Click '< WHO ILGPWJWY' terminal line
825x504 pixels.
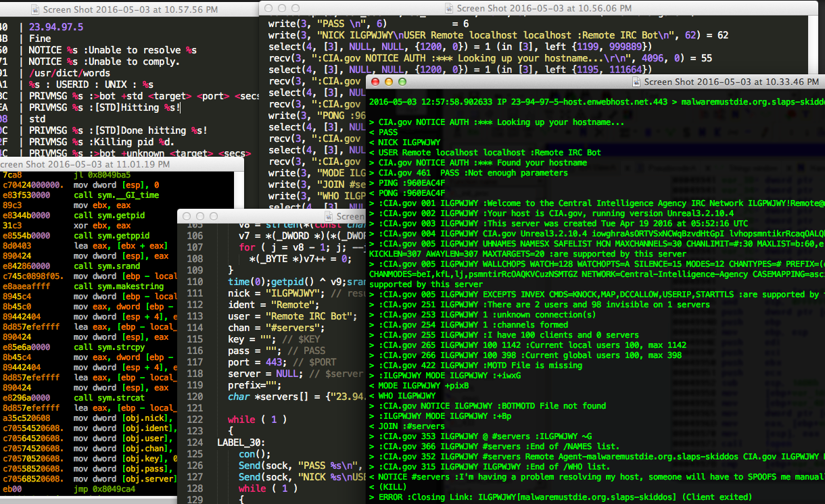pyautogui.click(x=402, y=396)
